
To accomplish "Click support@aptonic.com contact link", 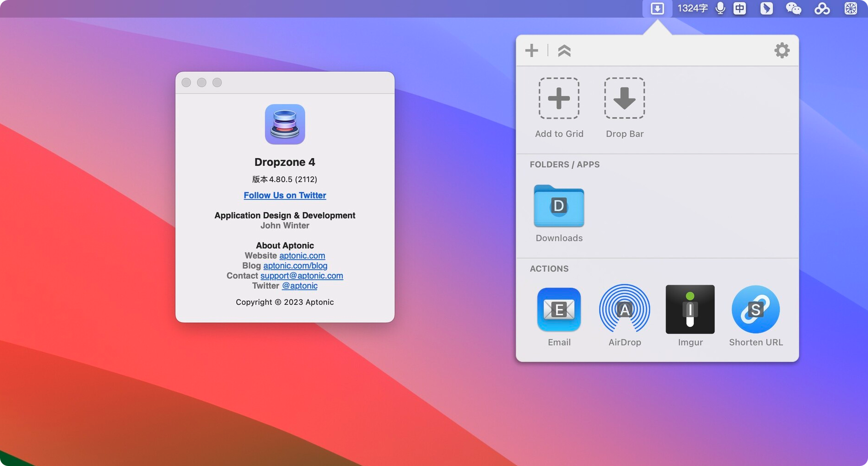I will click(x=302, y=276).
